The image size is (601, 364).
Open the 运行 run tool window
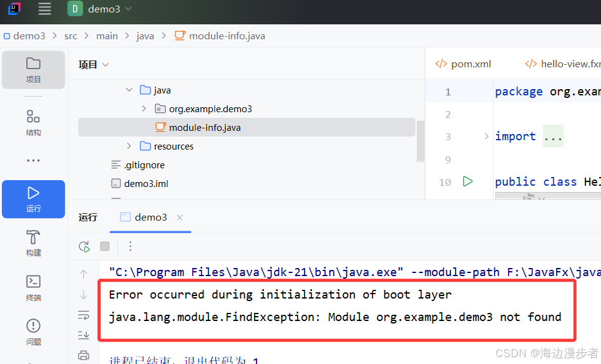coord(33,199)
